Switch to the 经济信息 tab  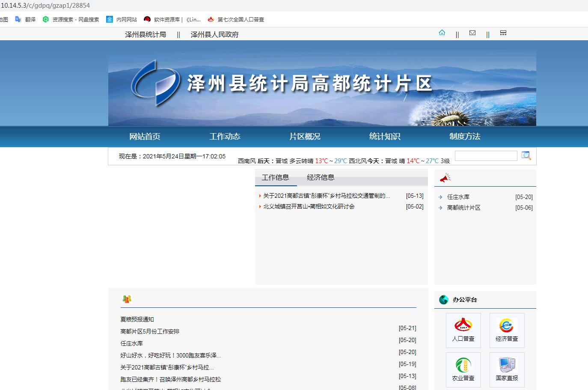point(321,178)
